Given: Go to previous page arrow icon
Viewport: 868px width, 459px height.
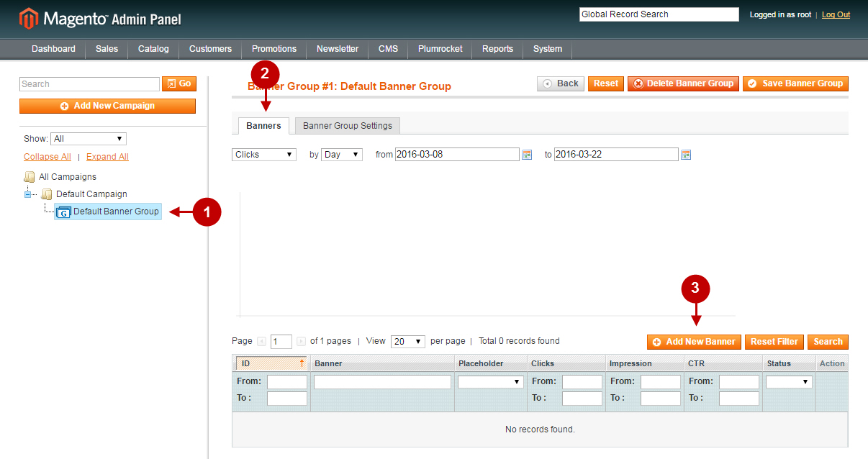Looking at the screenshot, I should 261,342.
